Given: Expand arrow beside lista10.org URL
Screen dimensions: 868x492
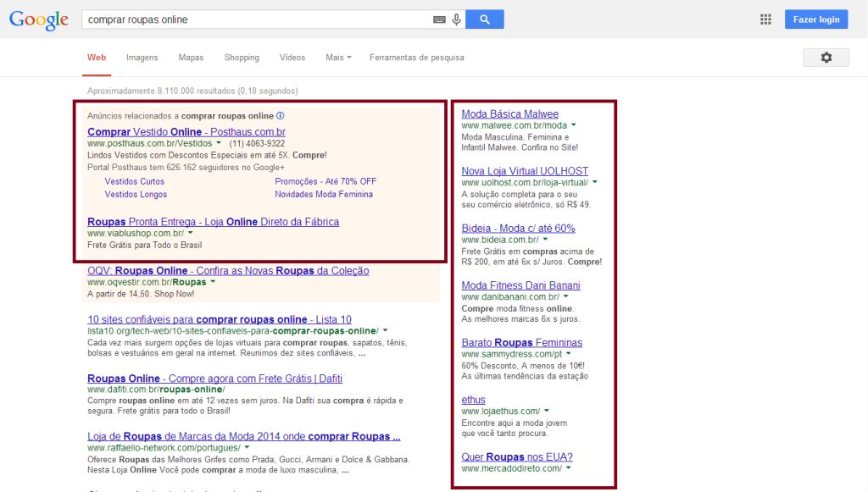Looking at the screenshot, I should [386, 330].
